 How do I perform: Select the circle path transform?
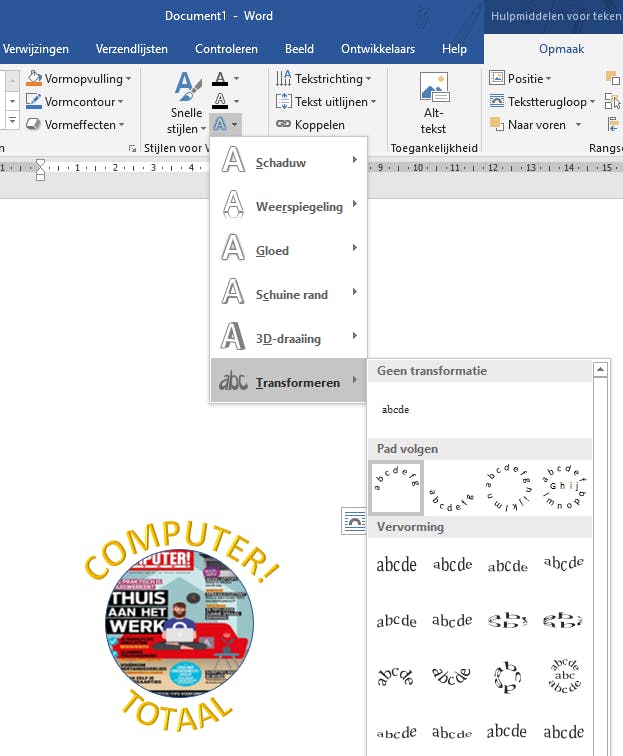coord(507,487)
